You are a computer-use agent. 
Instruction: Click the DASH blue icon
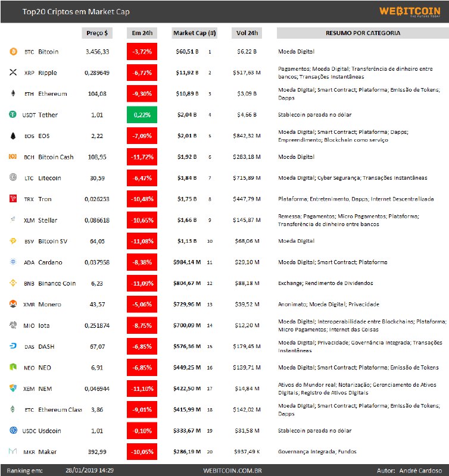(x=13, y=346)
